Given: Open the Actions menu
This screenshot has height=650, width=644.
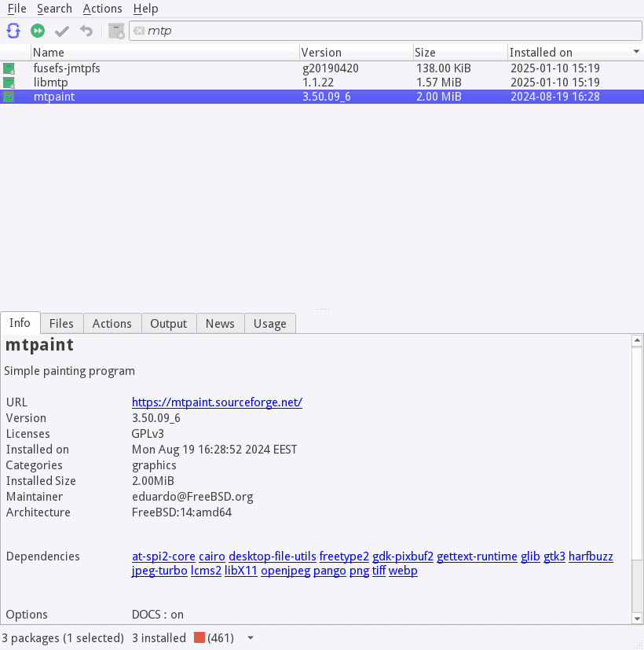Looking at the screenshot, I should pos(102,9).
